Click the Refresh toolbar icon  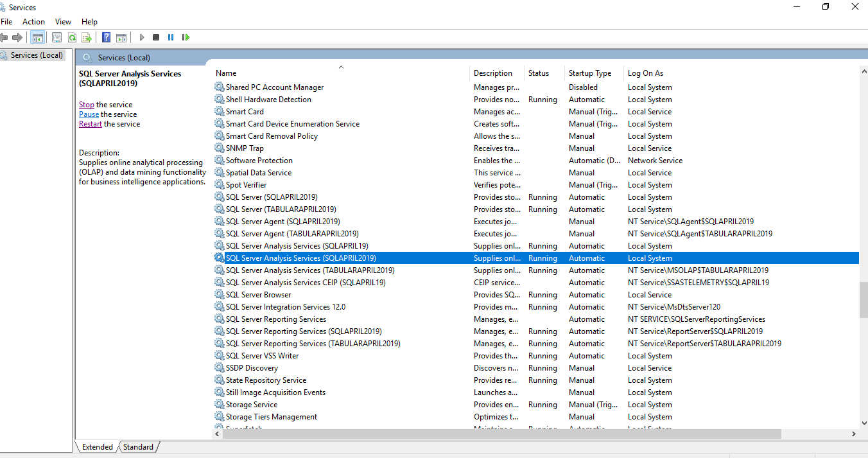click(x=72, y=37)
